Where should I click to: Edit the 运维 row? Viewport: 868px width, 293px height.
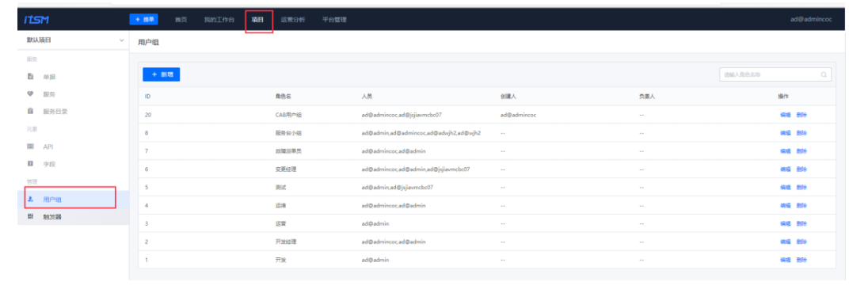pyautogui.click(x=785, y=205)
